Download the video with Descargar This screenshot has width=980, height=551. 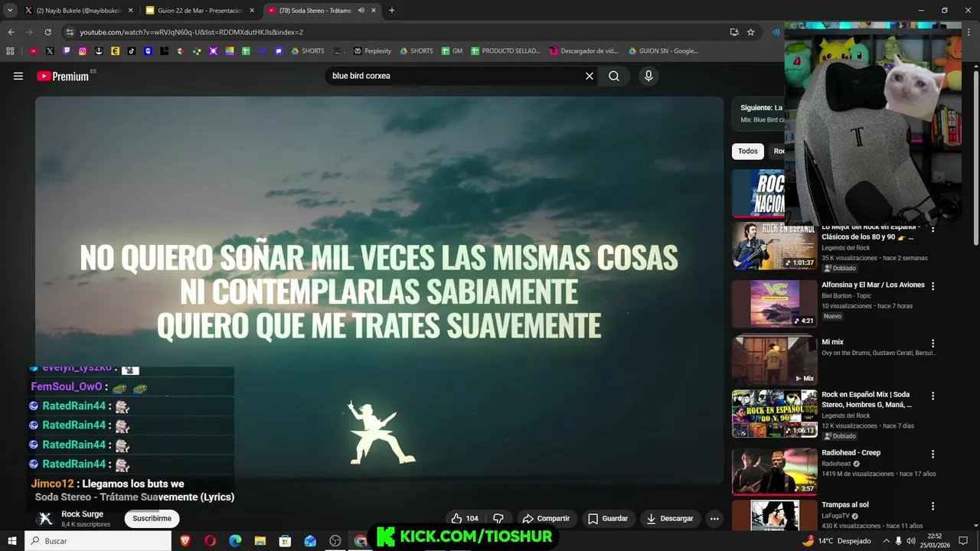[x=670, y=518]
